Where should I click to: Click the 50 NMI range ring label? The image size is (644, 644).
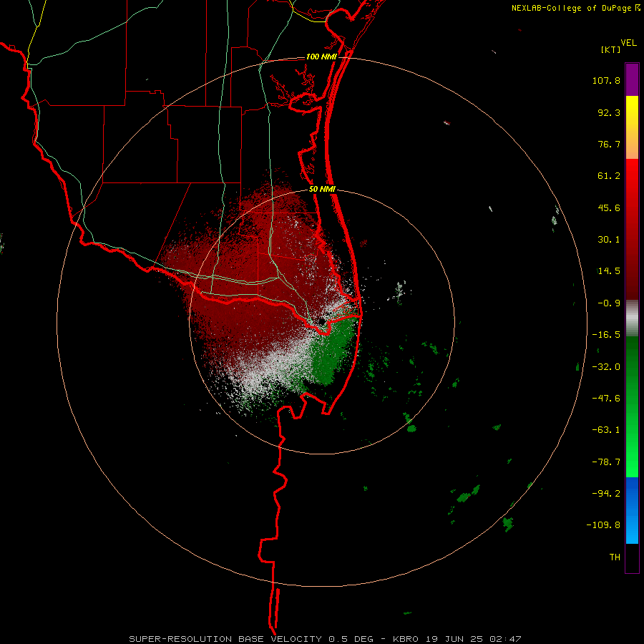tap(322, 190)
